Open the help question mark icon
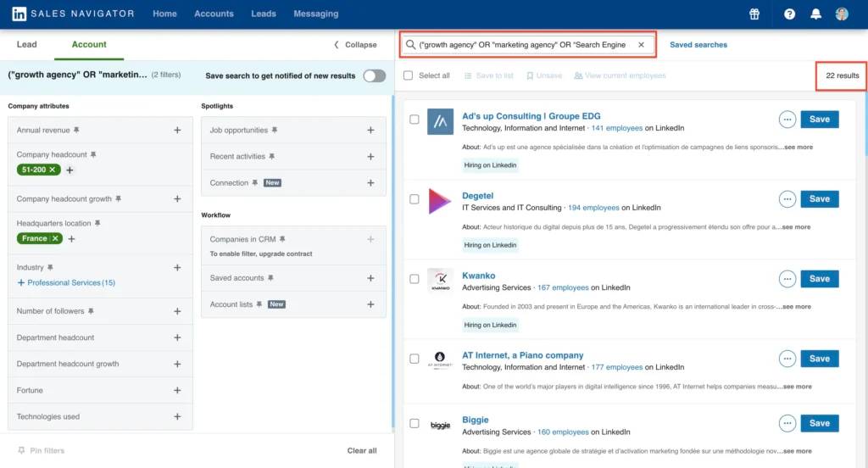This screenshot has height=468, width=868. coord(789,14)
